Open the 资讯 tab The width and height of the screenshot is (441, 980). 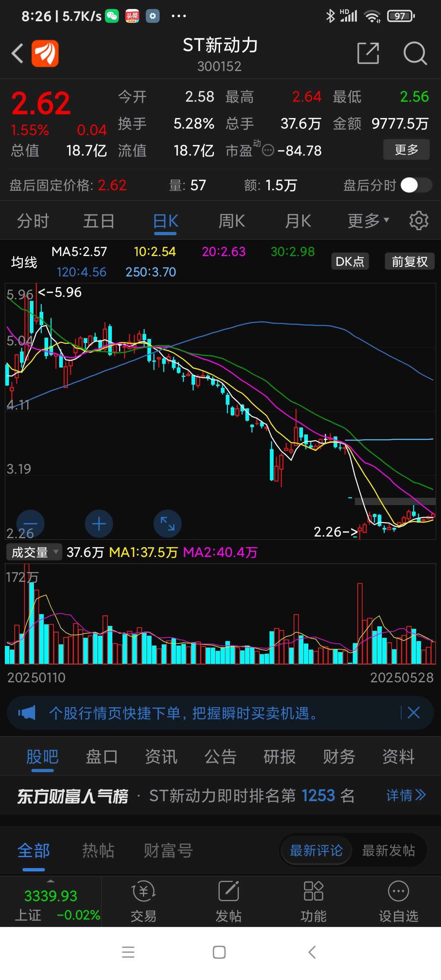coord(161,757)
